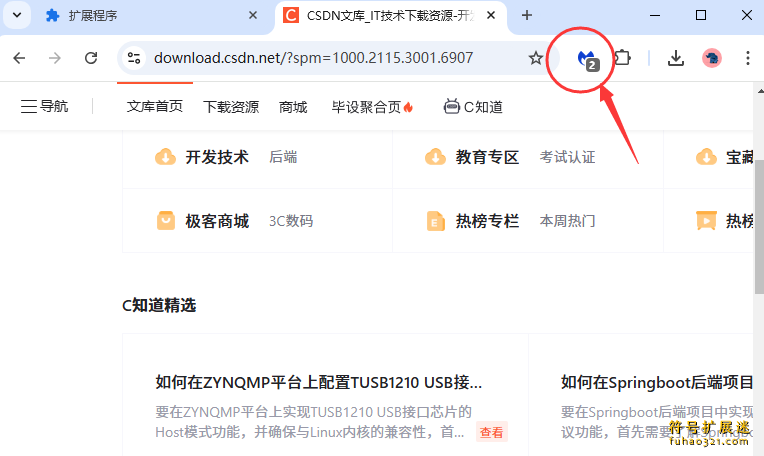
Task: Open the 3C数码 sub-link
Action: [291, 221]
